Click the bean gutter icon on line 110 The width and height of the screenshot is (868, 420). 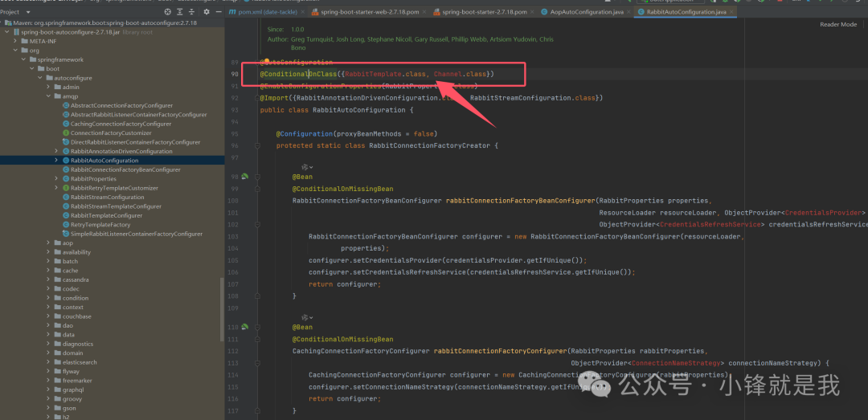244,327
